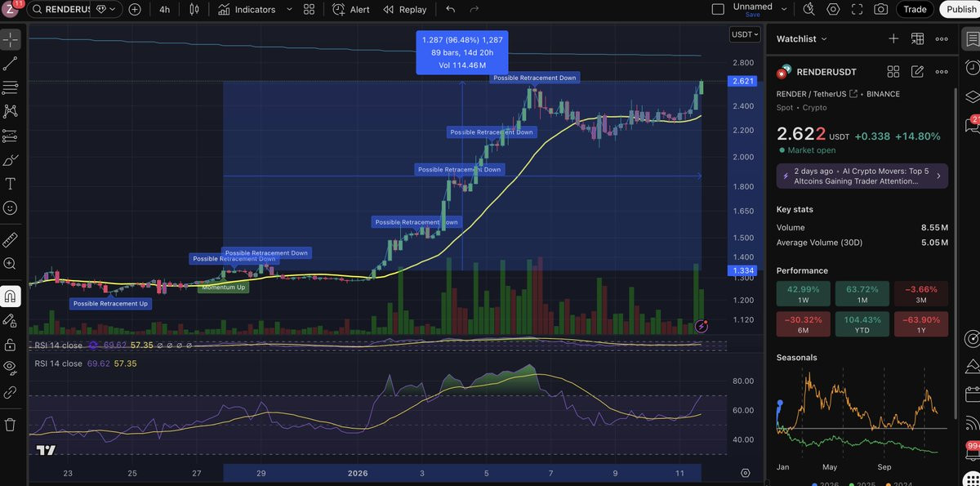Take a chart snapshot with camera

[x=880, y=10]
